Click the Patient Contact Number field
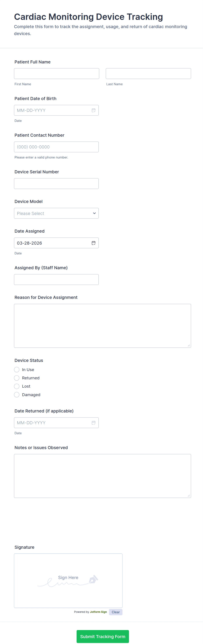 pyautogui.click(x=56, y=147)
